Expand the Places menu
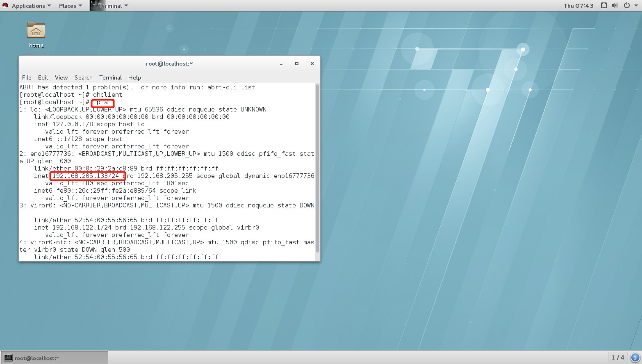This screenshot has height=364, width=642. 68,5
